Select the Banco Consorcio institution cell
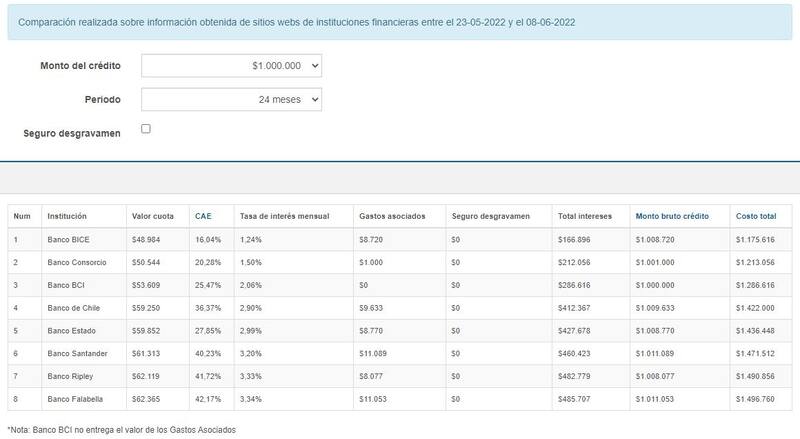The image size is (800, 439). (x=77, y=262)
